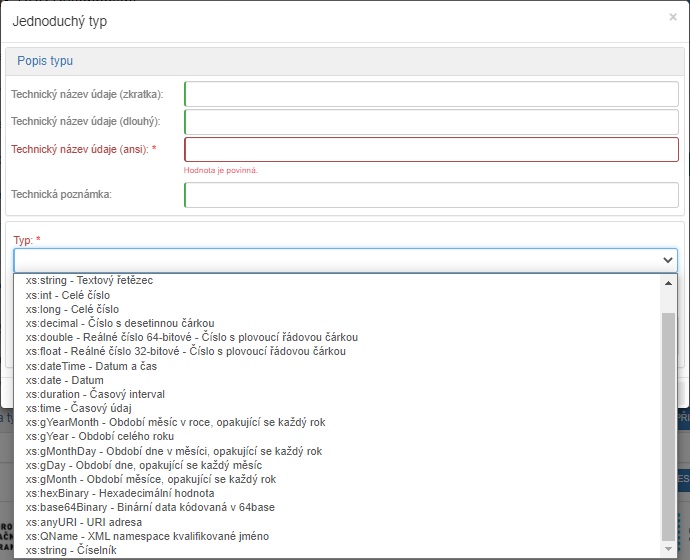Choose xs:int - Celé číslo option
Image resolution: width=690 pixels, height=560 pixels.
tap(68, 296)
